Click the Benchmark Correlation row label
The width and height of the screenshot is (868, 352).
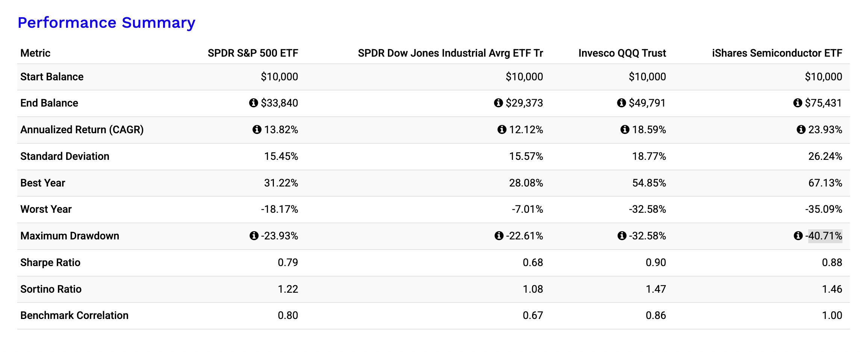point(74,316)
